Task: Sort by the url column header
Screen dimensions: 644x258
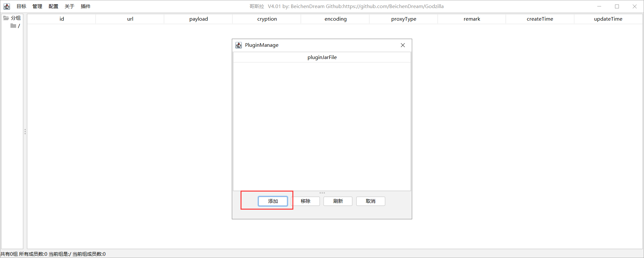Action: tap(130, 19)
